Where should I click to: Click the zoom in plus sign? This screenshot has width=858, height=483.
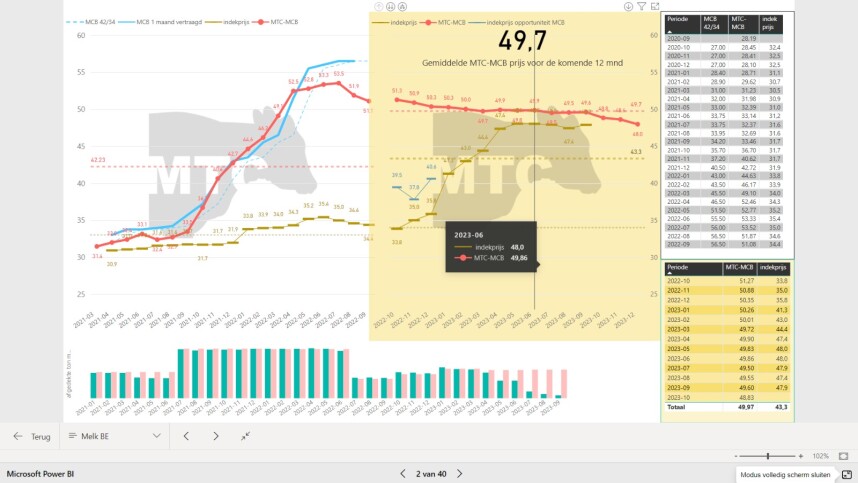[801, 456]
